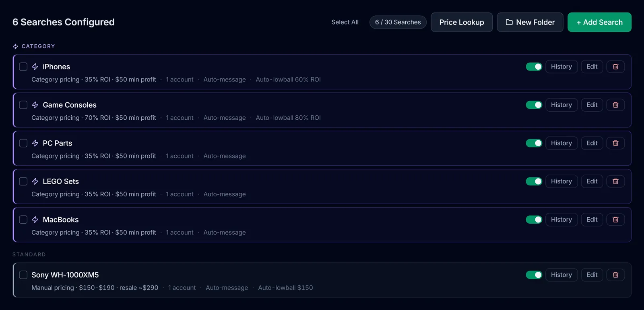Switch off the MacBooks toggle
Image resolution: width=644 pixels, height=310 pixels.
[534, 220]
